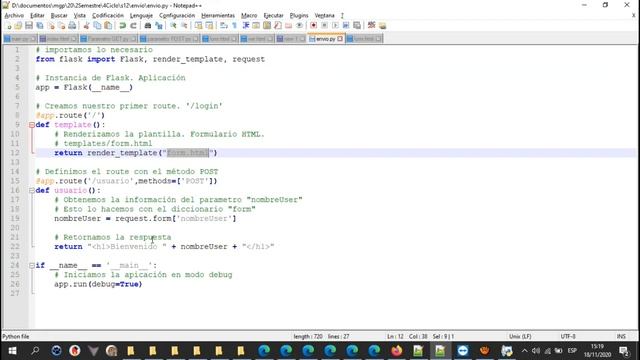640x360 pixels.
Task: Open the Codificación menu
Action: 108,16
